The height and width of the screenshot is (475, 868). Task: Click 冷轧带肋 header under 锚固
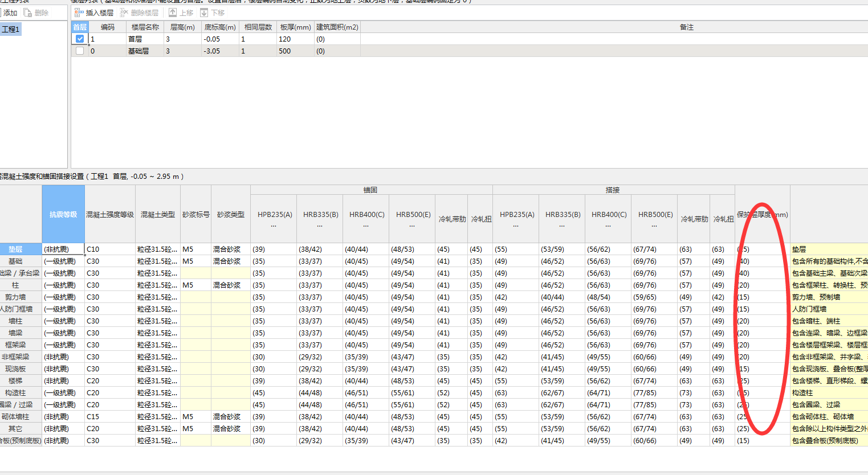(451, 219)
